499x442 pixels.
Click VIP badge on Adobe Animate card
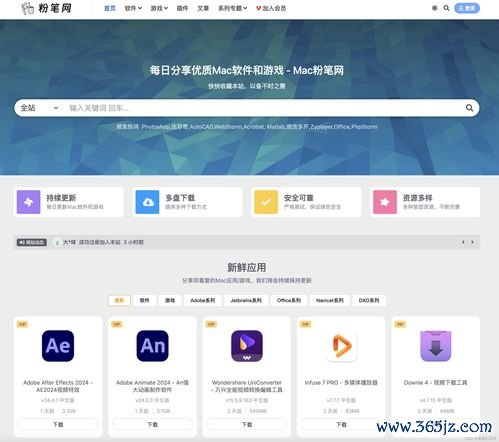click(117, 324)
